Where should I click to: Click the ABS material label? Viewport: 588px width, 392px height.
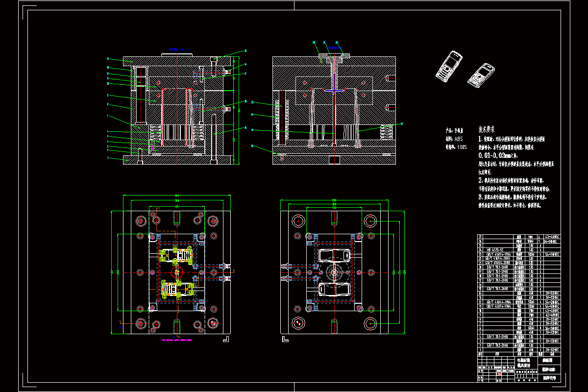point(459,139)
